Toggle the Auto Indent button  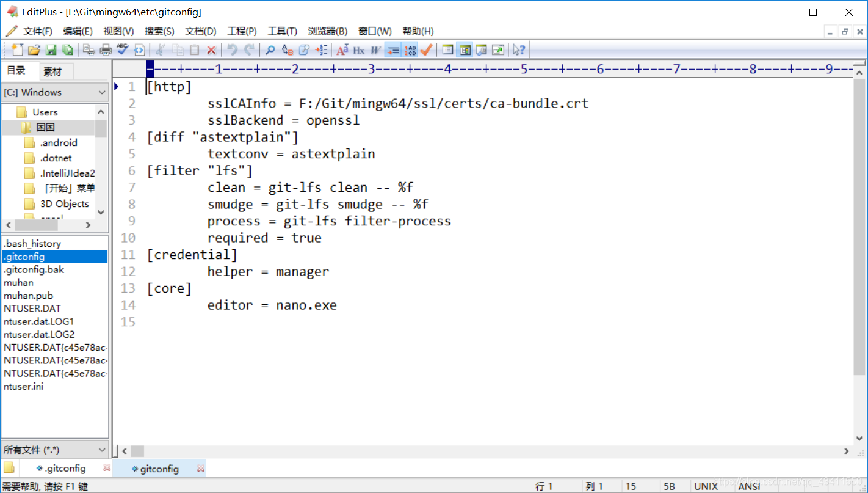click(x=393, y=50)
